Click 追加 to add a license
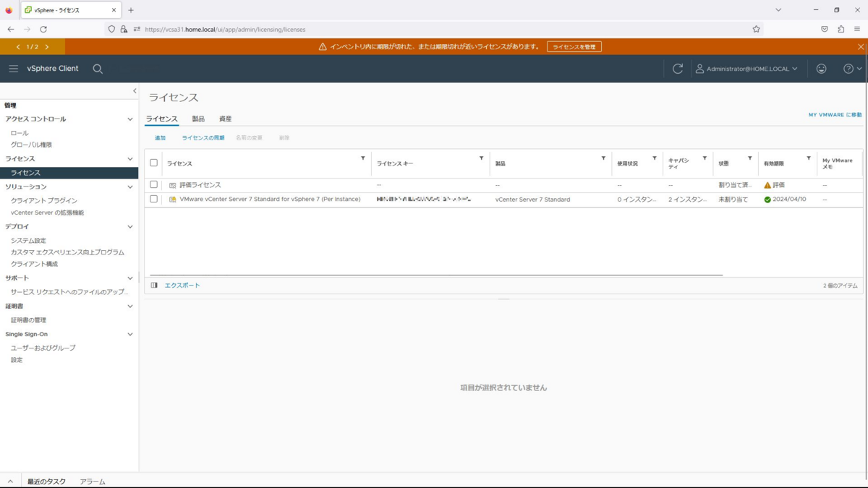The height and width of the screenshot is (488, 868). [160, 137]
